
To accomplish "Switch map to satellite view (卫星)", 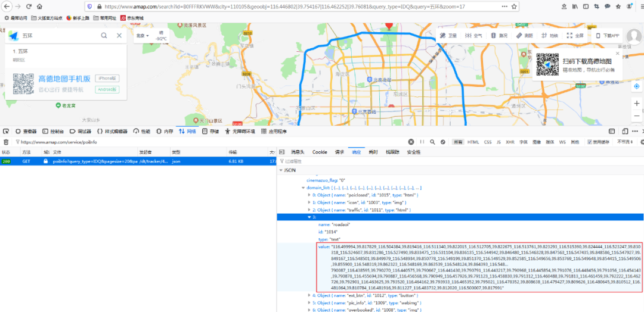I will (448, 36).
